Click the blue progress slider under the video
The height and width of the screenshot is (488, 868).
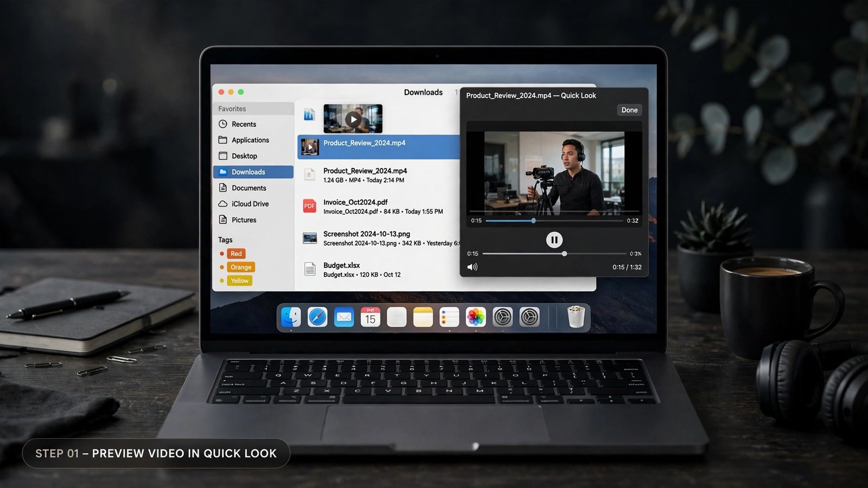554,221
